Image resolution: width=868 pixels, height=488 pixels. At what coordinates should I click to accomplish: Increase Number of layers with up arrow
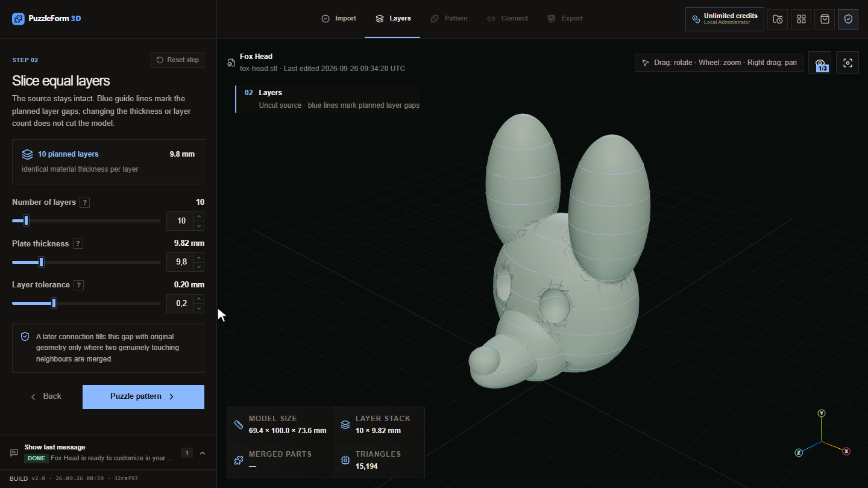[200, 216]
